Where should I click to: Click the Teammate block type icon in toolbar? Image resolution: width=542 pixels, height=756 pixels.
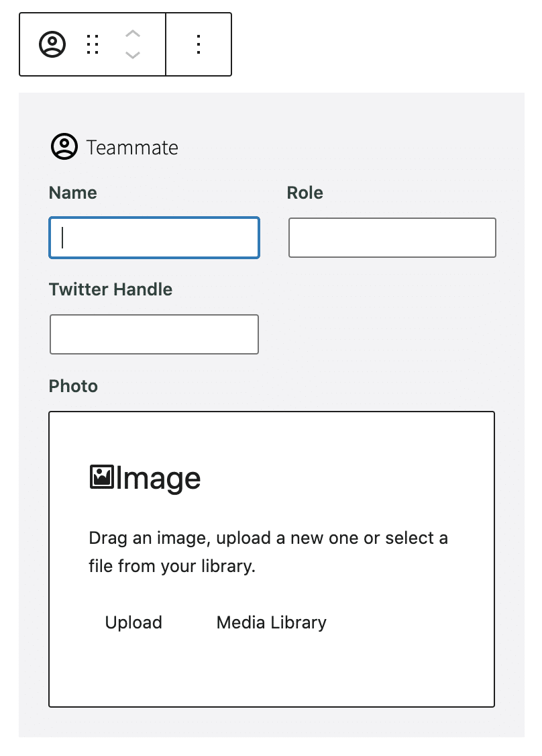pyautogui.click(x=52, y=44)
